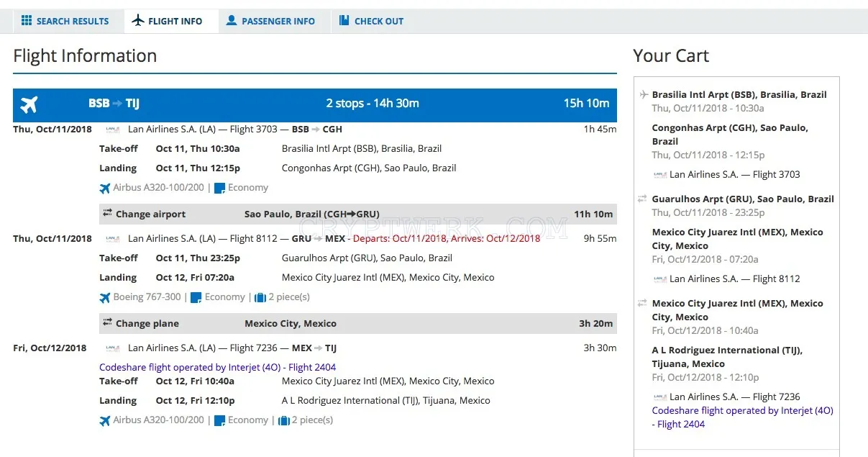
Task: Click the cart airline logo for Flight 8112
Action: tap(659, 279)
